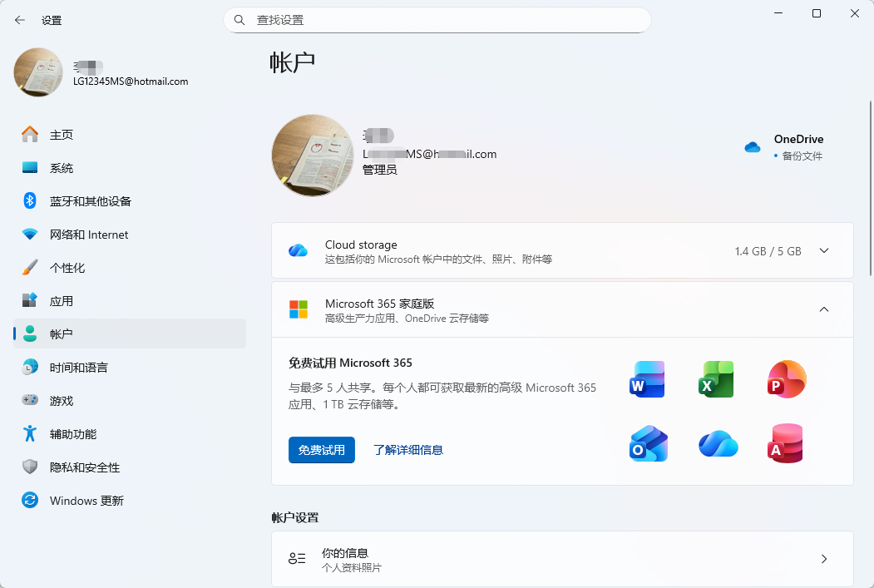874x588 pixels.
Task: Click the 免费试用 Microsoft 365 heading
Action: point(350,363)
